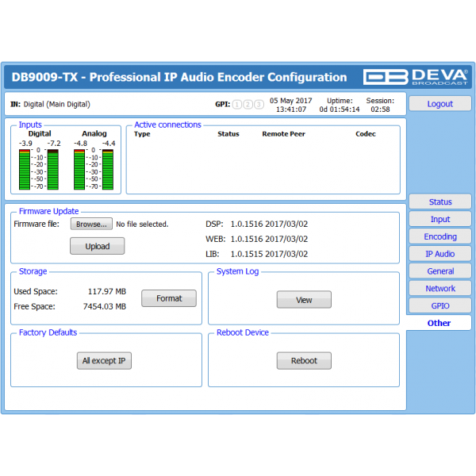The image size is (476, 476).
Task: Click the Digital left level meter
Action: (x=25, y=170)
